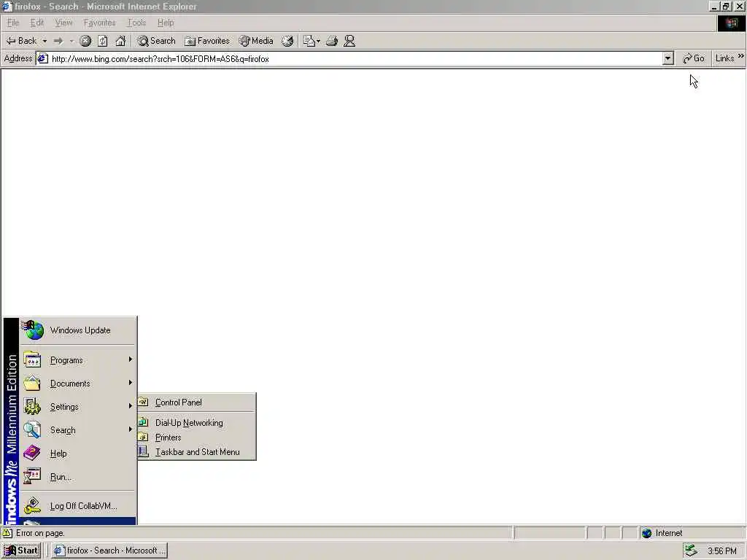This screenshot has width=747, height=560.
Task: Click the Windows logo throbber icon
Action: tap(731, 23)
